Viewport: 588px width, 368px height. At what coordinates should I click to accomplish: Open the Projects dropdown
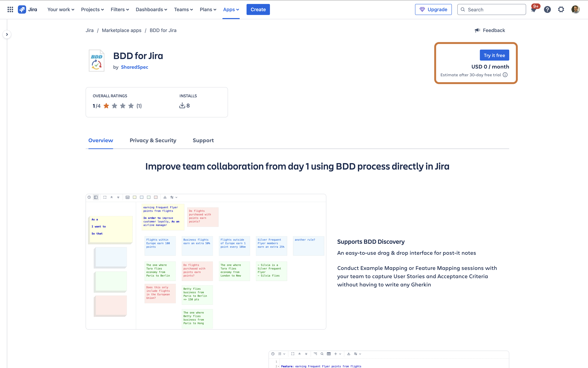pyautogui.click(x=92, y=9)
